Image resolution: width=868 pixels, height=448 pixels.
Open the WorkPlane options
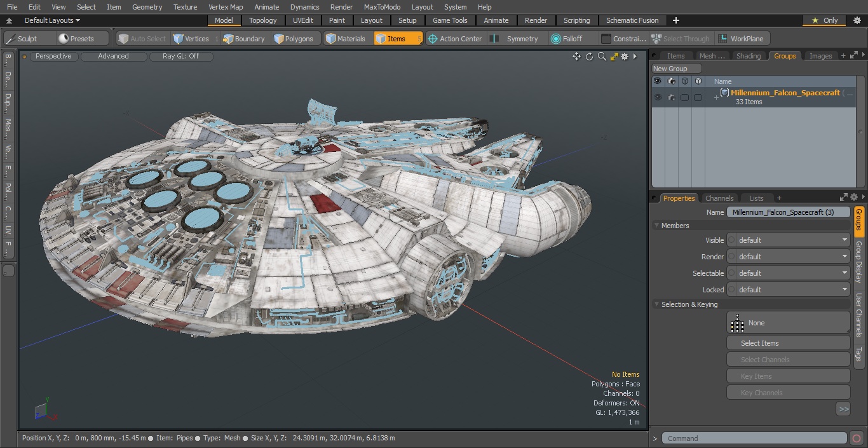(x=742, y=39)
